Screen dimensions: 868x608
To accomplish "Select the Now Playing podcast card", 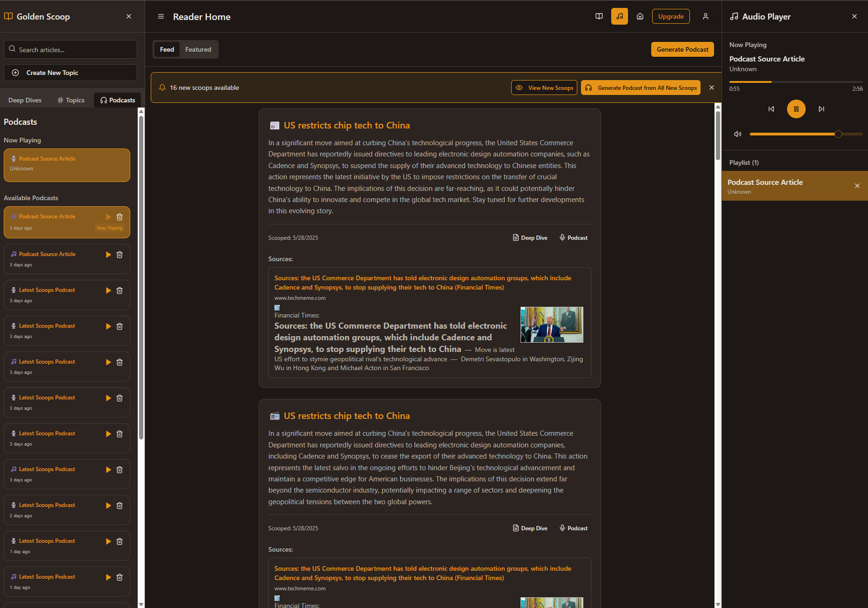I will point(67,165).
